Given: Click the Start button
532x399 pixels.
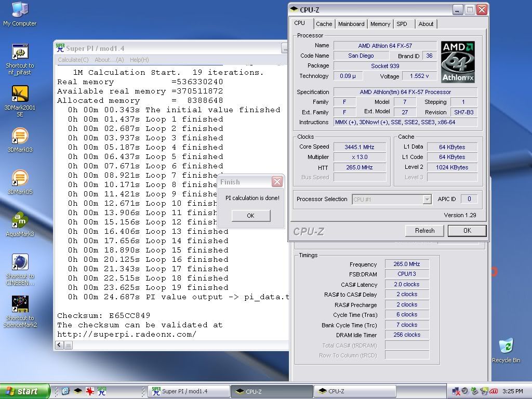Looking at the screenshot, I should tap(25, 391).
